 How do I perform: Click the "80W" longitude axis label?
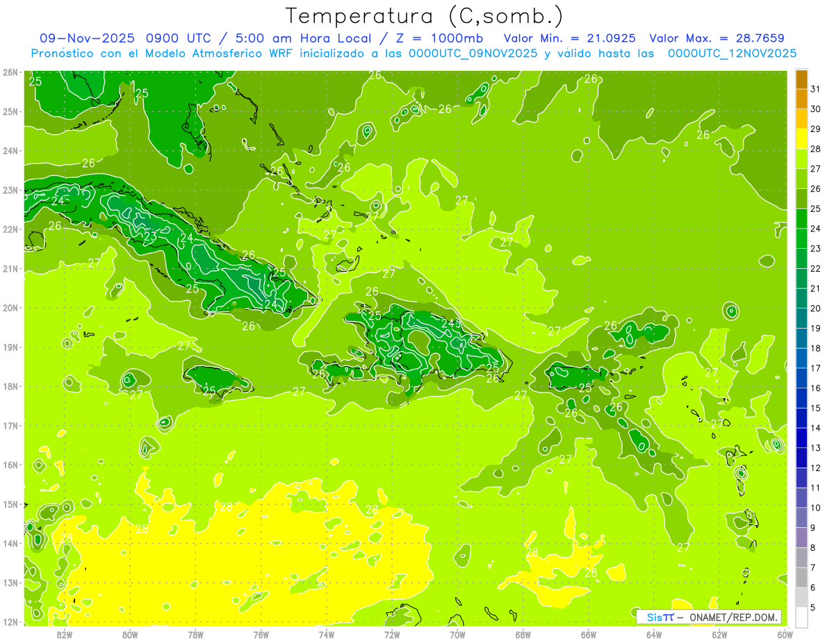129,634
